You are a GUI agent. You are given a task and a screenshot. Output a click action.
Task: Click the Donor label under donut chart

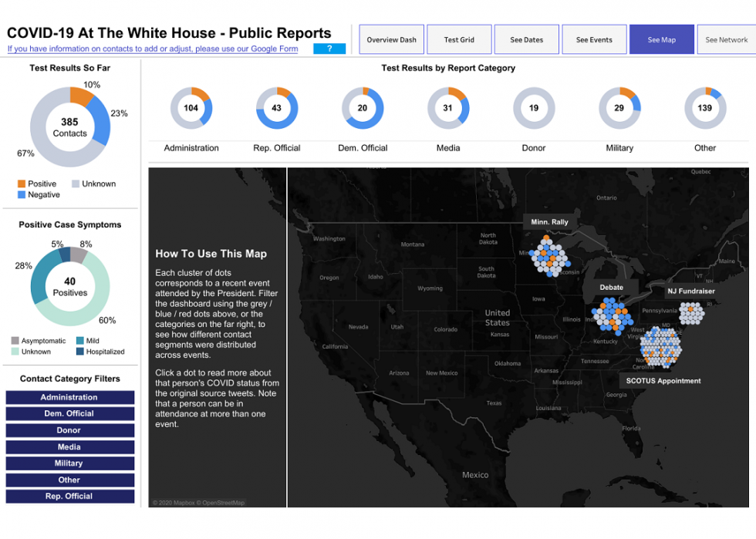pyautogui.click(x=534, y=148)
